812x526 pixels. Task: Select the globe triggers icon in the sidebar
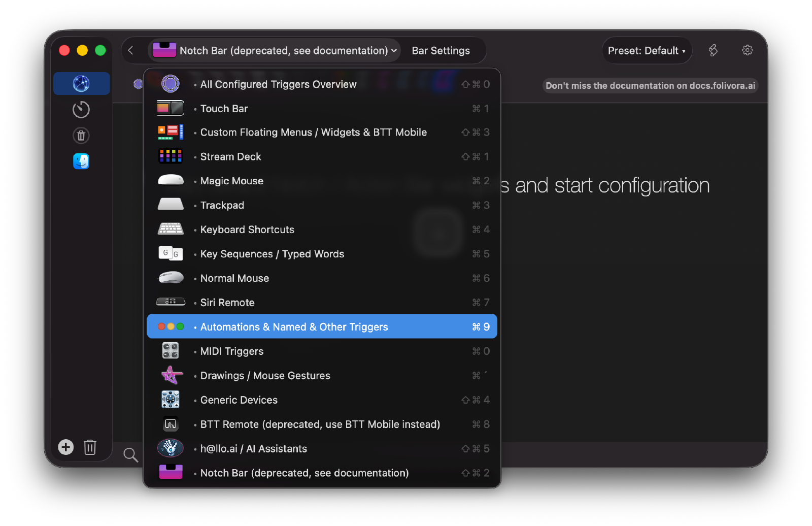click(81, 83)
